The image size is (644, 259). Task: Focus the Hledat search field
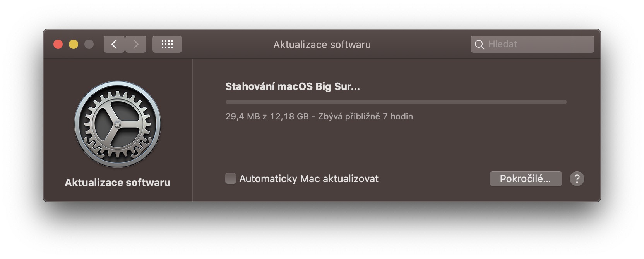538,44
